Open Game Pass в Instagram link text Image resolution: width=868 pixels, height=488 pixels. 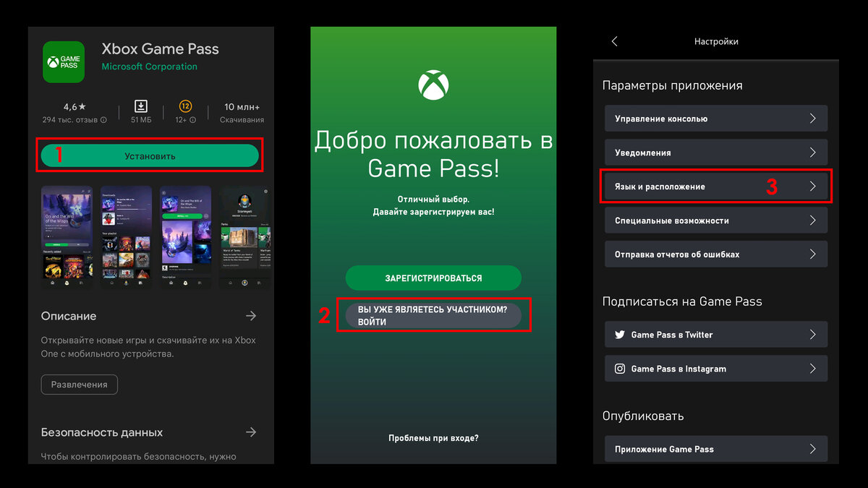pyautogui.click(x=678, y=369)
